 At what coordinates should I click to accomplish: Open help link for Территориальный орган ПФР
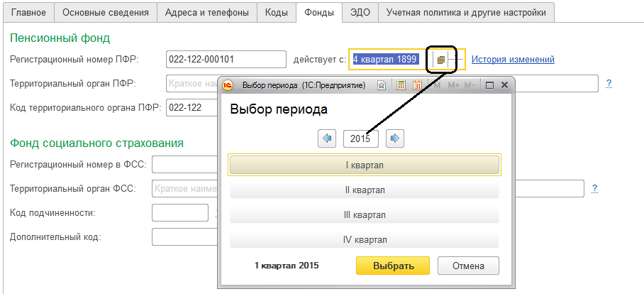point(609,84)
